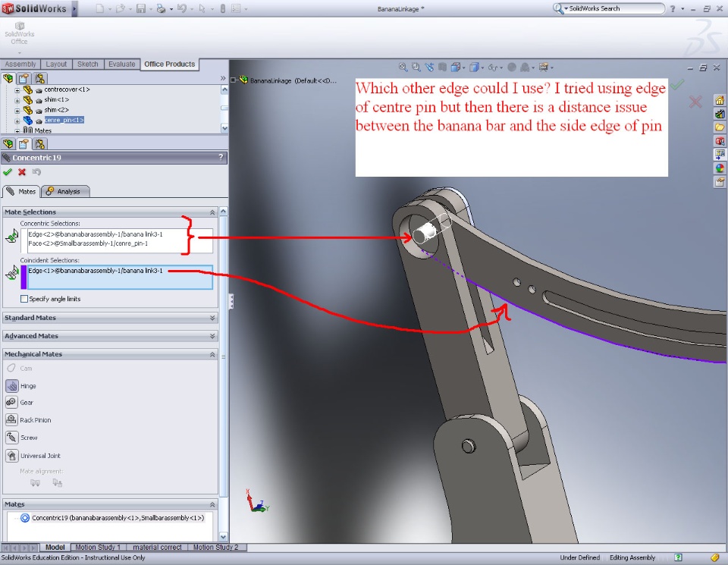The height and width of the screenshot is (565, 728).
Task: Open the Motion Study 1 tab
Action: (98, 548)
